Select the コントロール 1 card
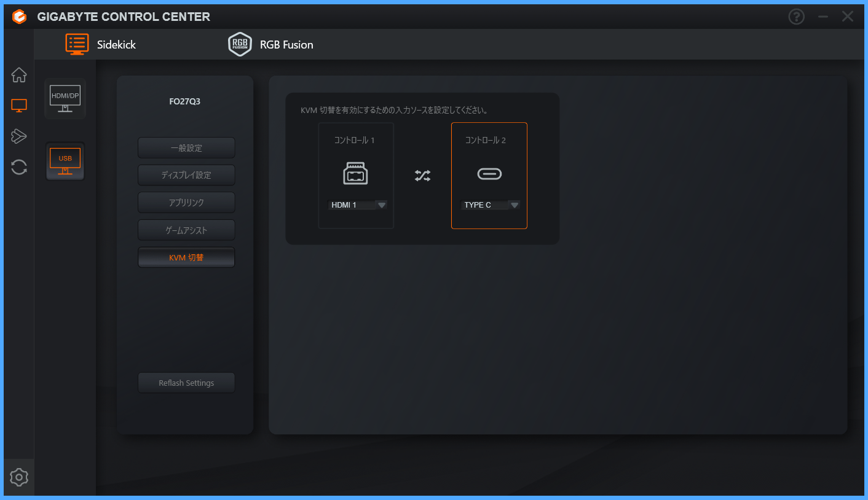Viewport: 868px width, 500px height. tap(356, 176)
